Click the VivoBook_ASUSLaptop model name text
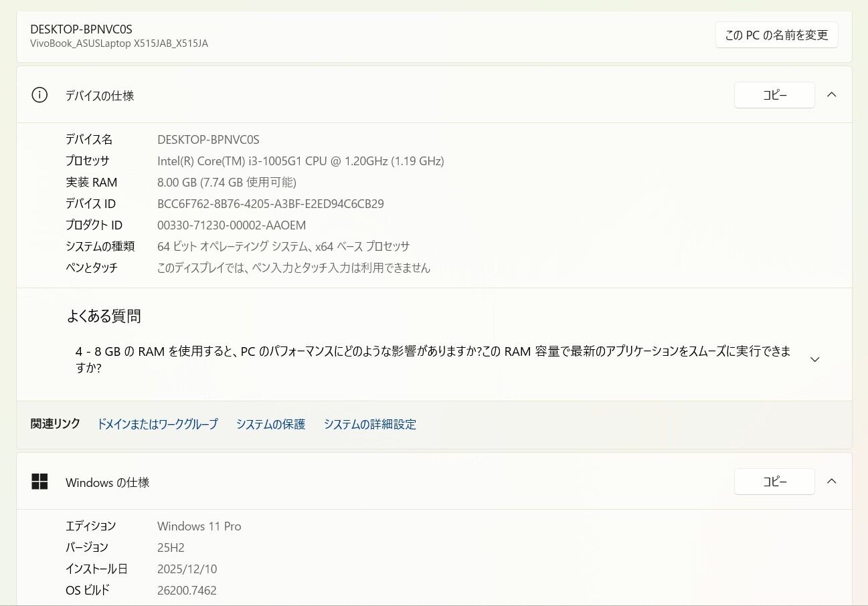868x606 pixels. click(119, 43)
